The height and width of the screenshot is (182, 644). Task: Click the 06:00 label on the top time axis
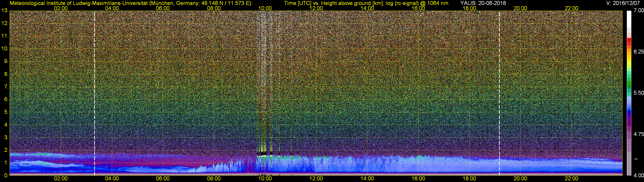pos(163,8)
